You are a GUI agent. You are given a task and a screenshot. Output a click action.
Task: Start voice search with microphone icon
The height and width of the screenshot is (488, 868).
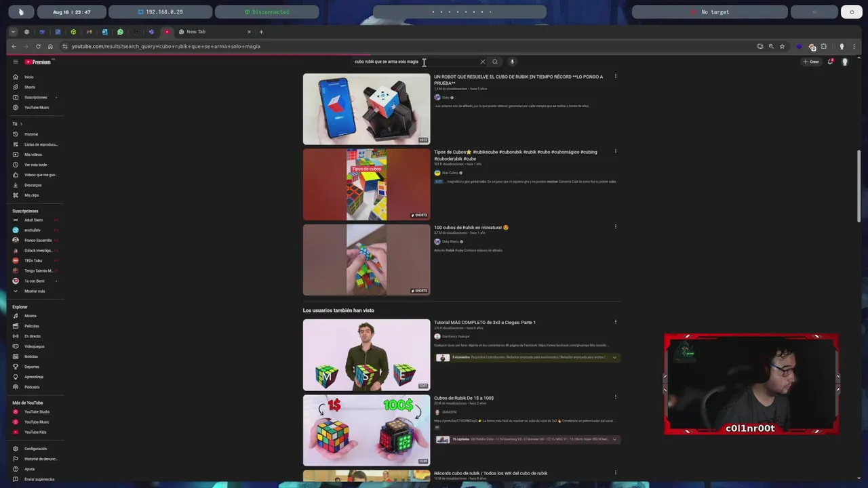coord(513,62)
